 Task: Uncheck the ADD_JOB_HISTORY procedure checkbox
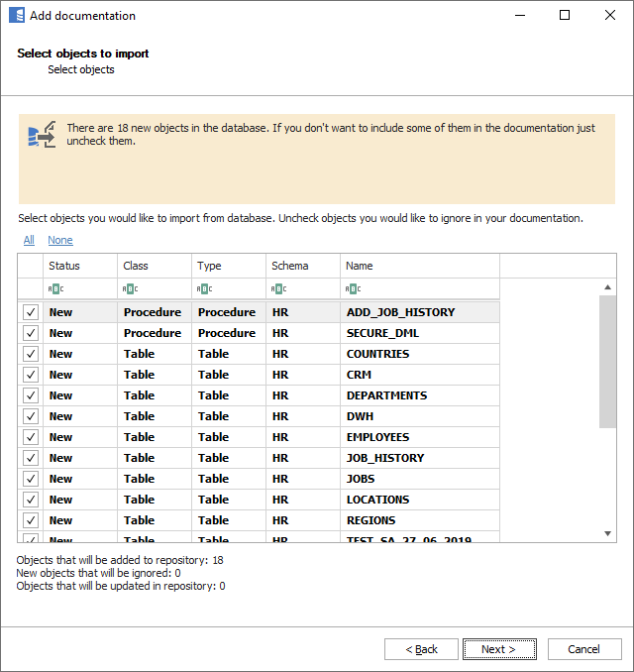[31, 312]
